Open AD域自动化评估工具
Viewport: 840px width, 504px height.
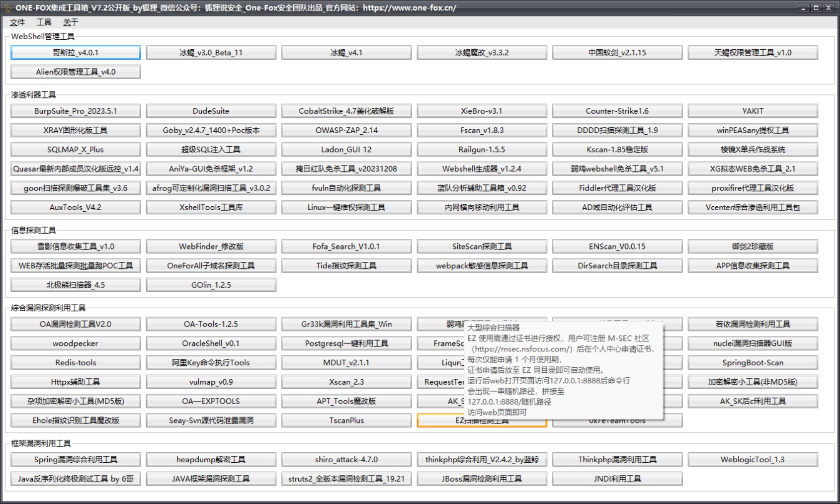617,208
